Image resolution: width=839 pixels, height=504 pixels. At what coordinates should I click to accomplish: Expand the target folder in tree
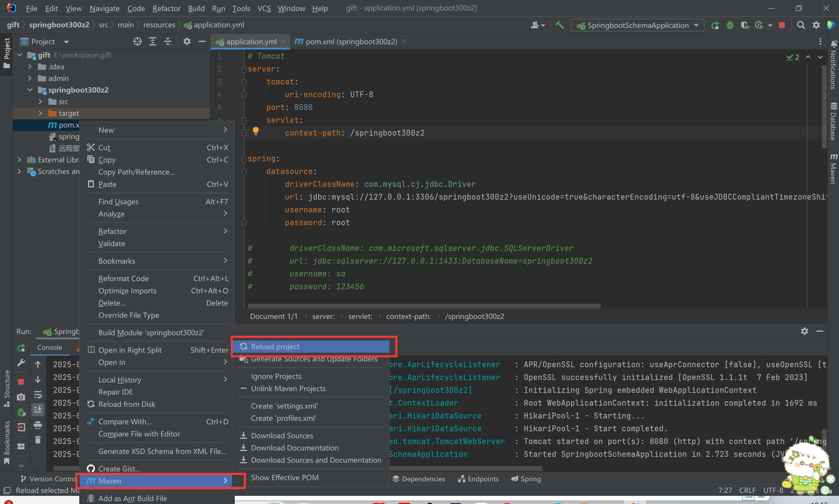click(x=40, y=113)
